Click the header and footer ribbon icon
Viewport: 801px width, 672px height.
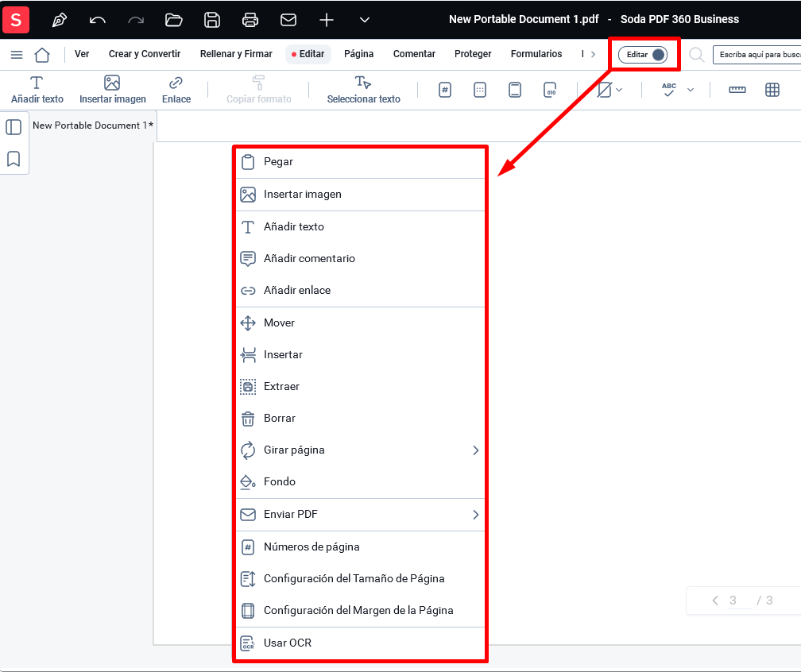click(515, 90)
